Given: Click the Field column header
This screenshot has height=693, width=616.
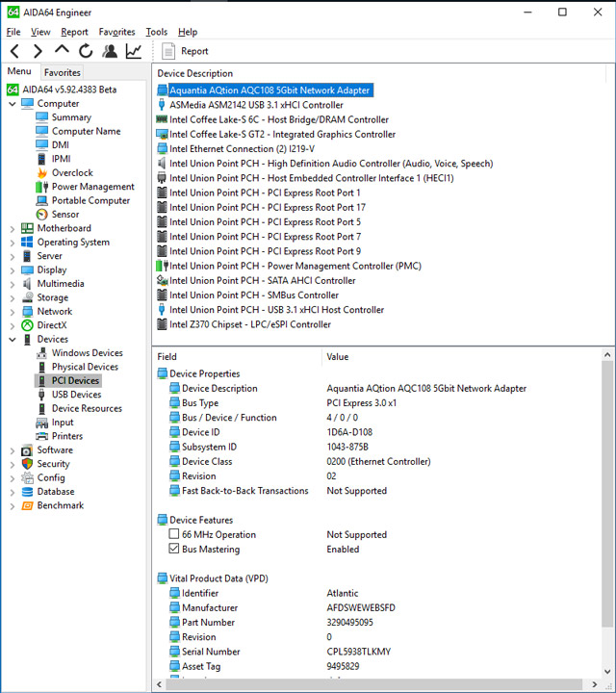Looking at the screenshot, I should pos(167,357).
